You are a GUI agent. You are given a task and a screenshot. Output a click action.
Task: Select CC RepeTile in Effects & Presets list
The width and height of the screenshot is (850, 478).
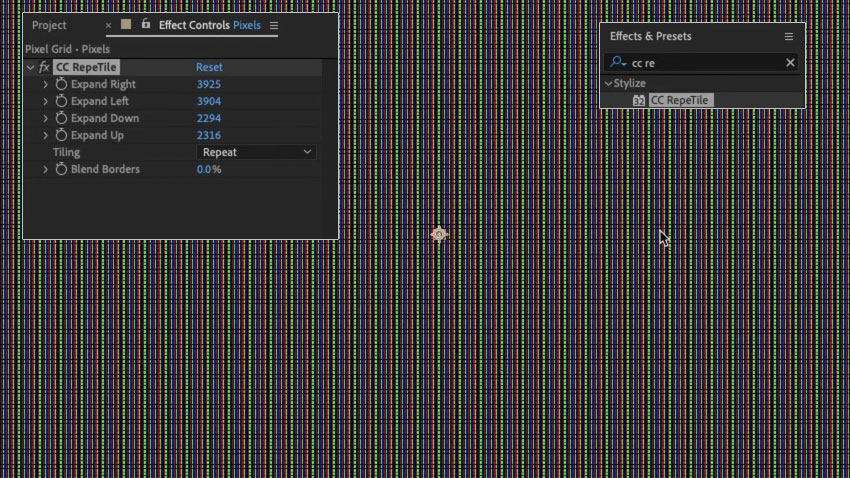point(679,100)
